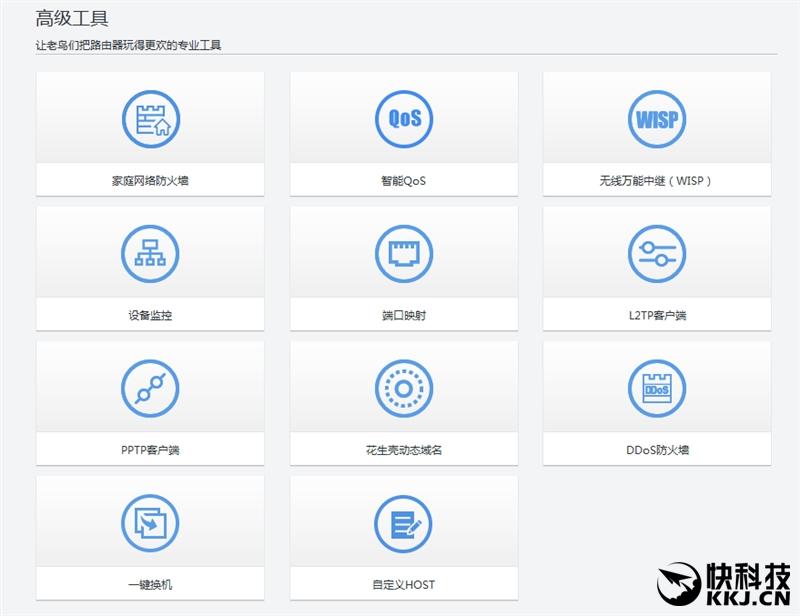The height and width of the screenshot is (616, 800).
Task: Click the 花生壳动态域名 gear icon
Action: point(406,390)
